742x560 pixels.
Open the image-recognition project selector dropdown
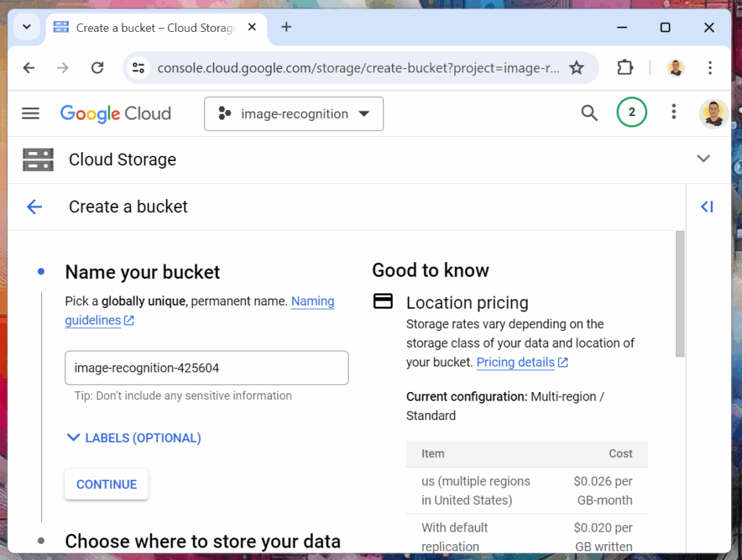click(x=293, y=114)
